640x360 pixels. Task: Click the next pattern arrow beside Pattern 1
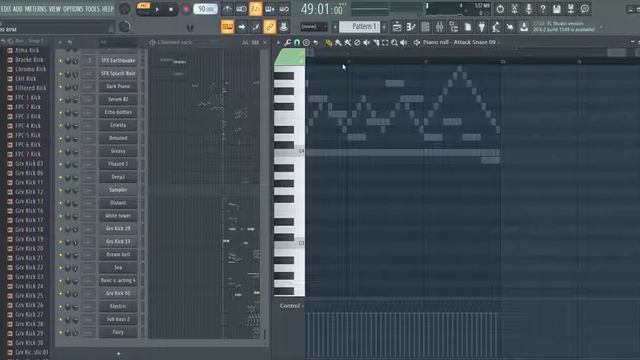pos(384,27)
